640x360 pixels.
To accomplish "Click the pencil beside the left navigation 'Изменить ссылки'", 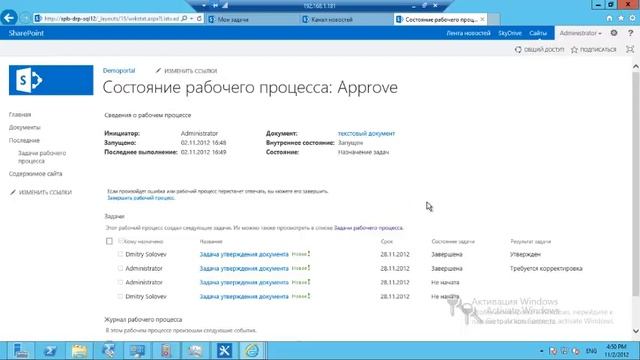I will pos(13,192).
